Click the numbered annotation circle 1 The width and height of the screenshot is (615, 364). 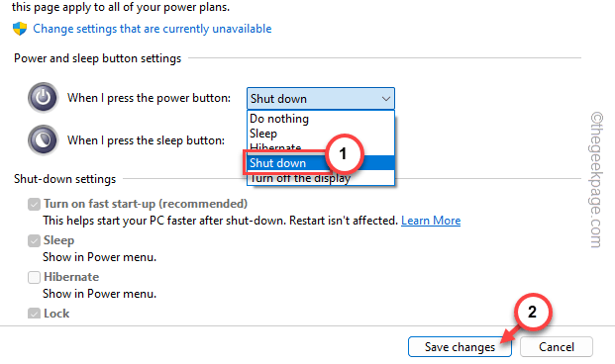[x=344, y=154]
